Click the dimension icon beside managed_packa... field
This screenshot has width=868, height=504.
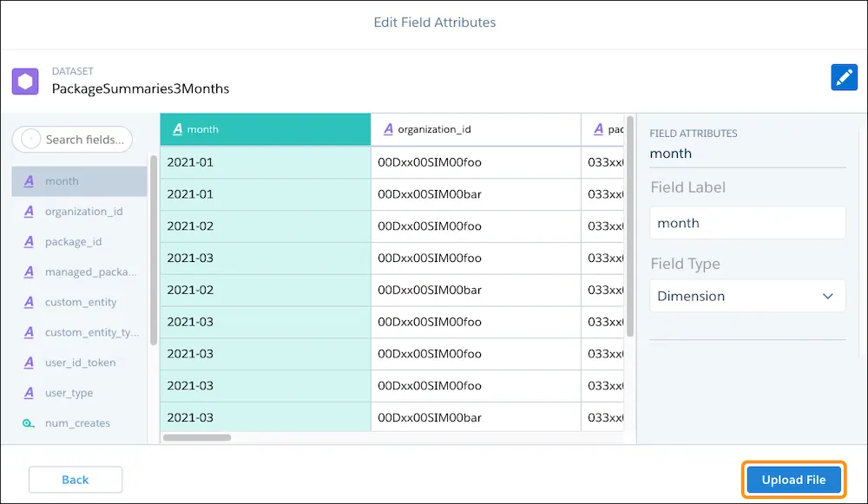pos(29,272)
